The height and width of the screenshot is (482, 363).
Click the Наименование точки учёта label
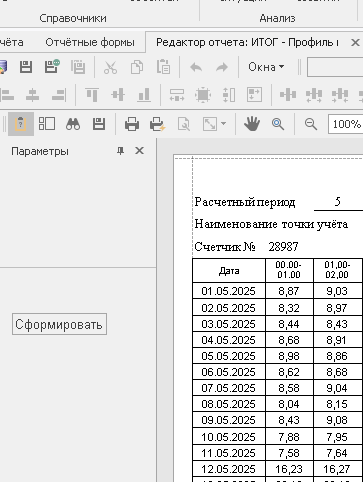(x=271, y=224)
